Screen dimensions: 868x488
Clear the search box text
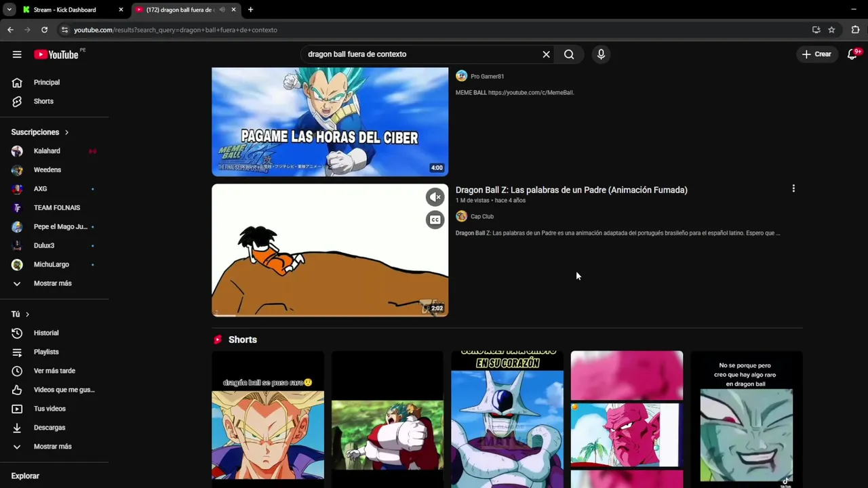(546, 54)
